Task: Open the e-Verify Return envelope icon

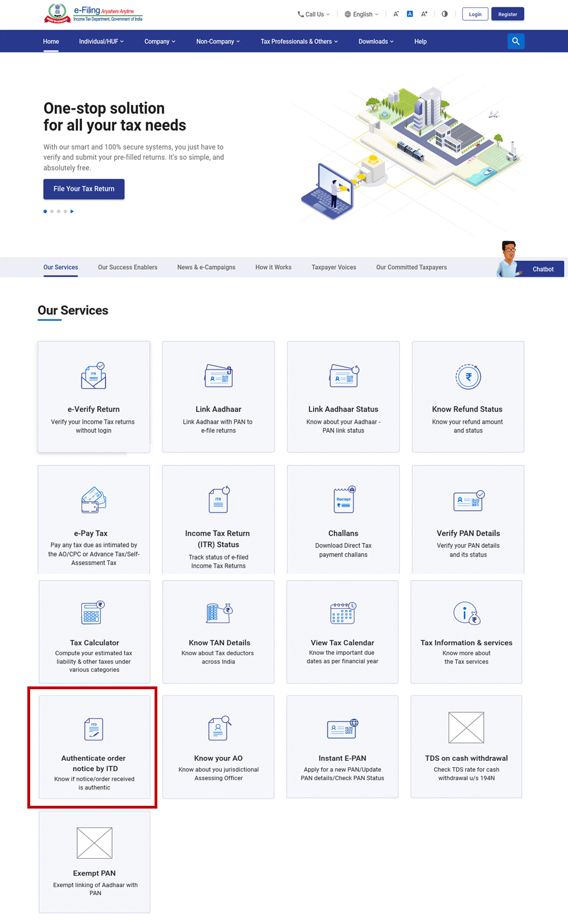Action: pyautogui.click(x=94, y=376)
